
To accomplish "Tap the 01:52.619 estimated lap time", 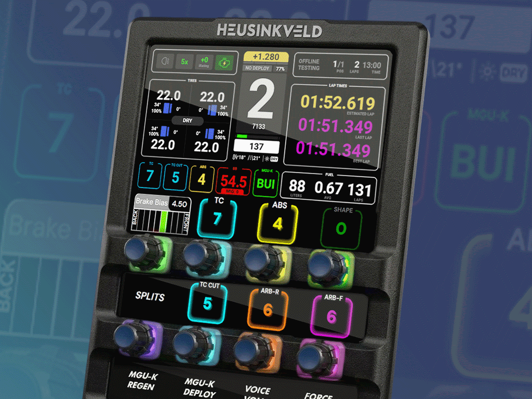I will coord(338,103).
